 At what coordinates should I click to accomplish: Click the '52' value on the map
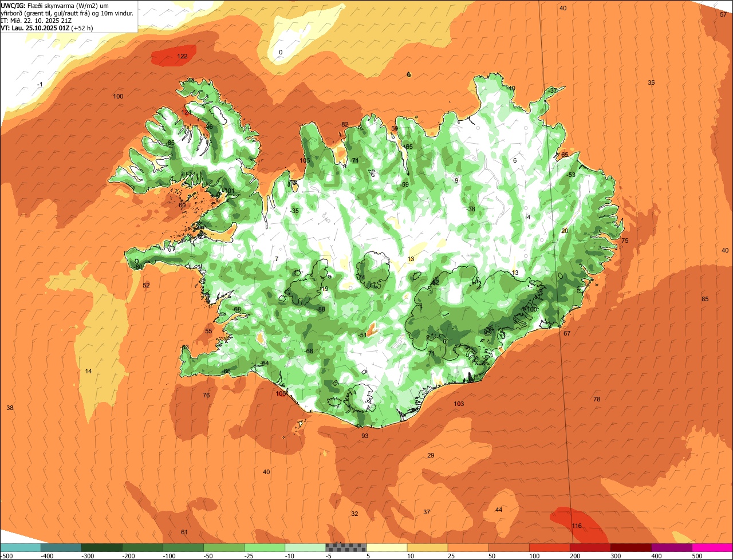pyautogui.click(x=146, y=285)
